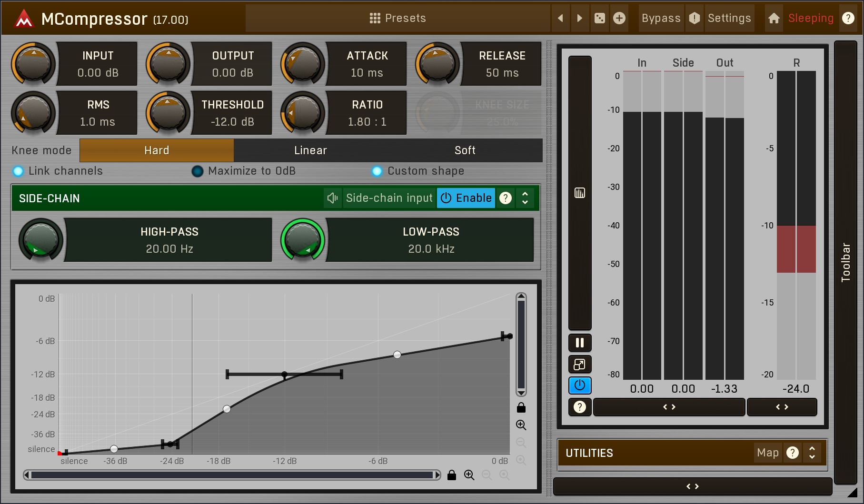Open the Settings button
864x504 pixels.
(729, 18)
